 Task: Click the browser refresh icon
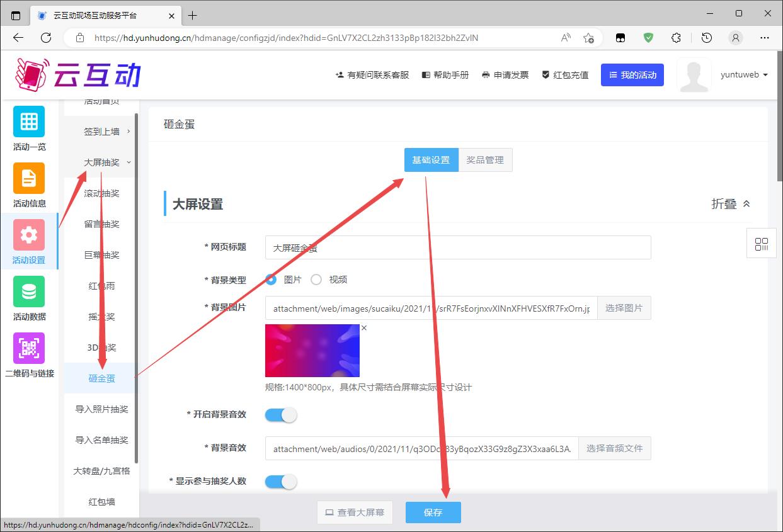pos(46,38)
